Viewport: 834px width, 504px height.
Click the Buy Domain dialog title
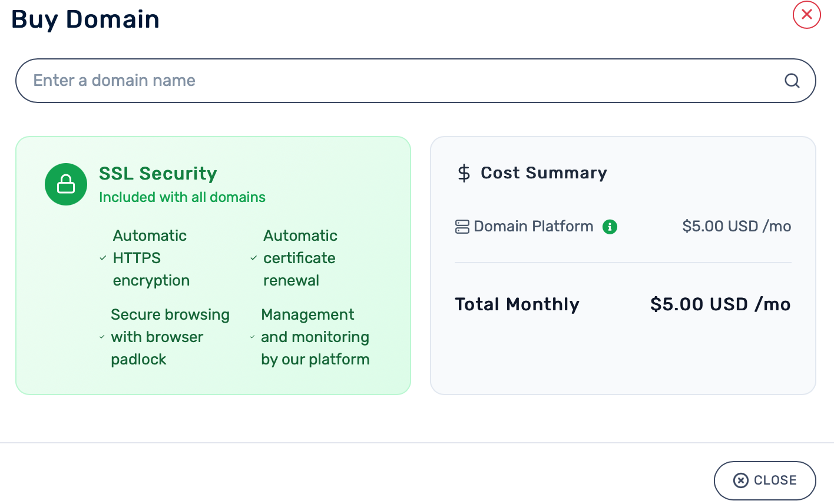(x=85, y=19)
